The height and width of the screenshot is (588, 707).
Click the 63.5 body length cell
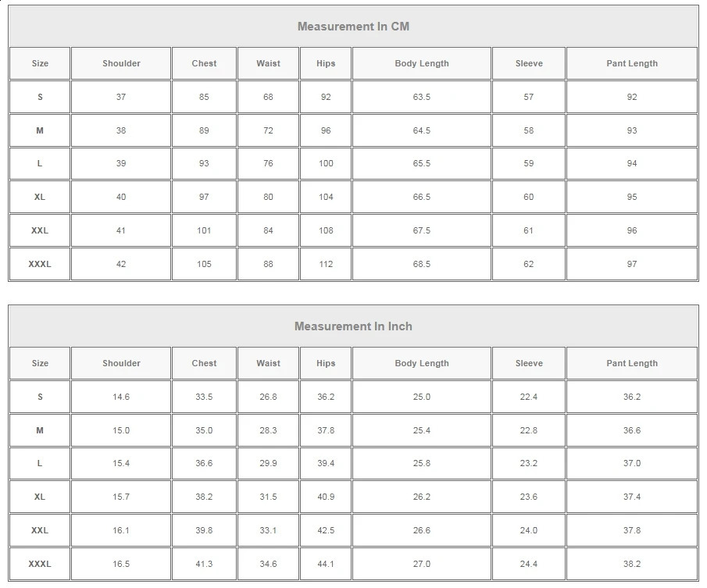422,97
